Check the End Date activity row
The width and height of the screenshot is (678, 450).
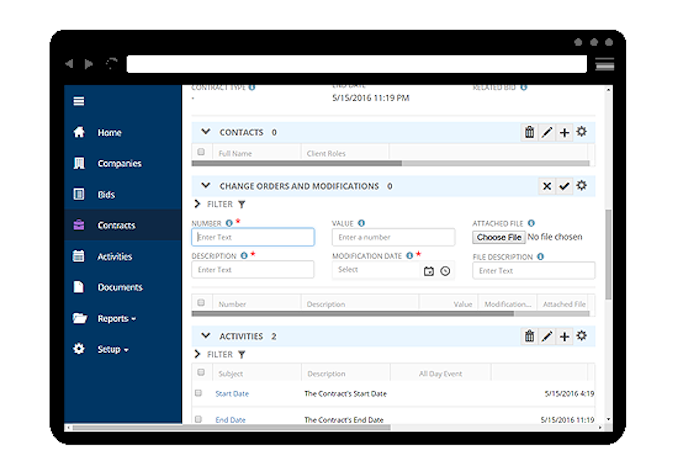click(198, 419)
